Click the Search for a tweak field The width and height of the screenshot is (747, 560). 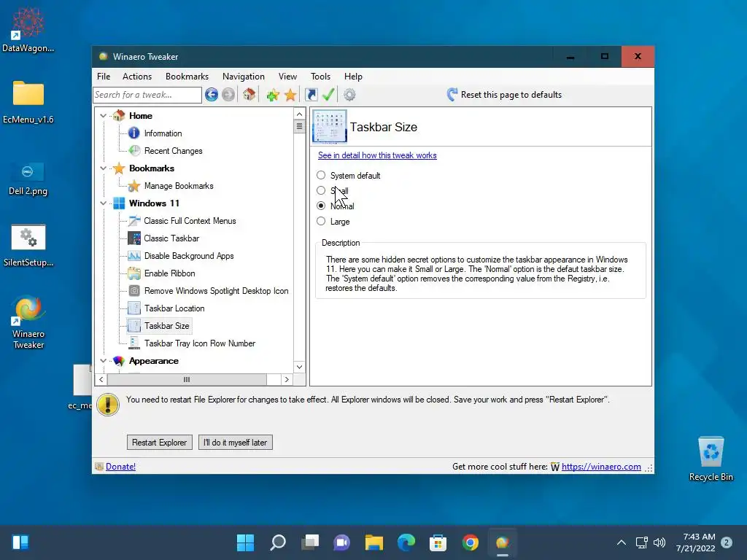(x=147, y=95)
